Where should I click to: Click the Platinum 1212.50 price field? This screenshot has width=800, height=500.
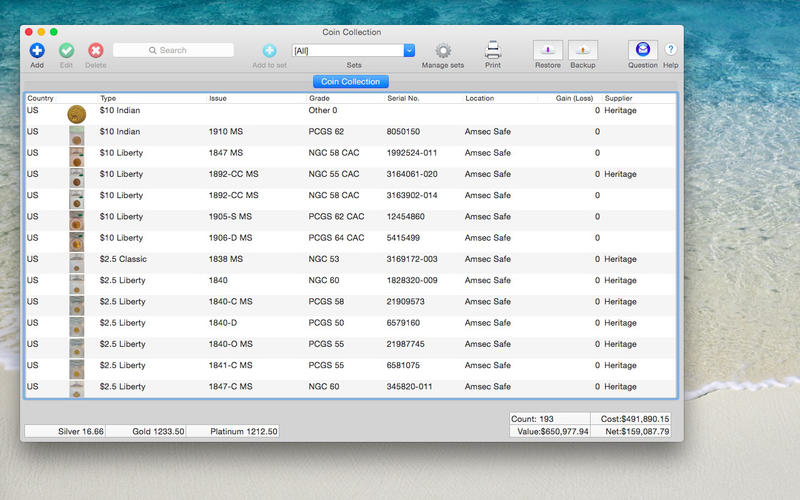click(x=233, y=431)
